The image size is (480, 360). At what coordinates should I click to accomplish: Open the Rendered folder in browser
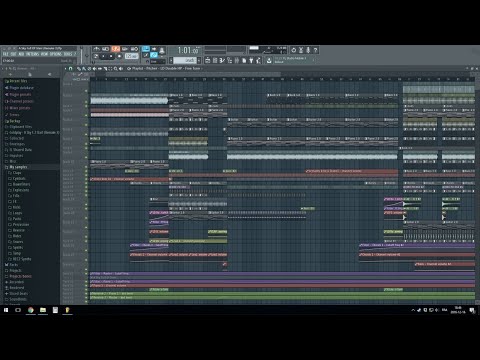coord(15,288)
